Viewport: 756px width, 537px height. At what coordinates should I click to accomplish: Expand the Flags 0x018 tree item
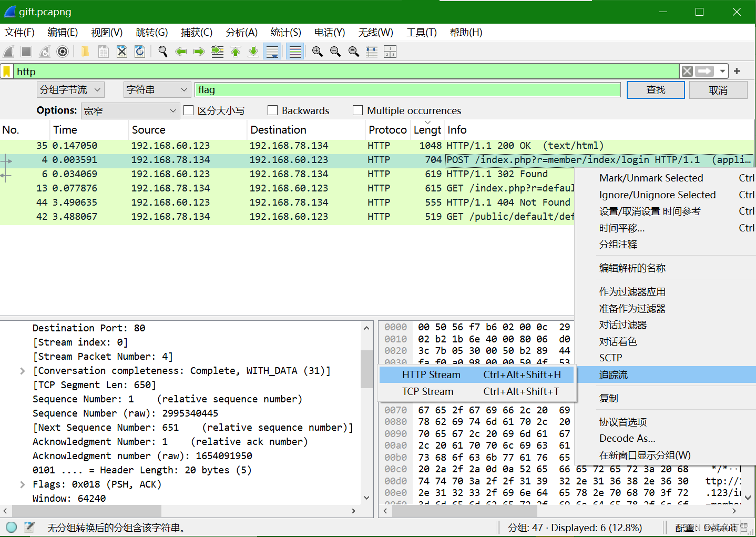point(22,484)
